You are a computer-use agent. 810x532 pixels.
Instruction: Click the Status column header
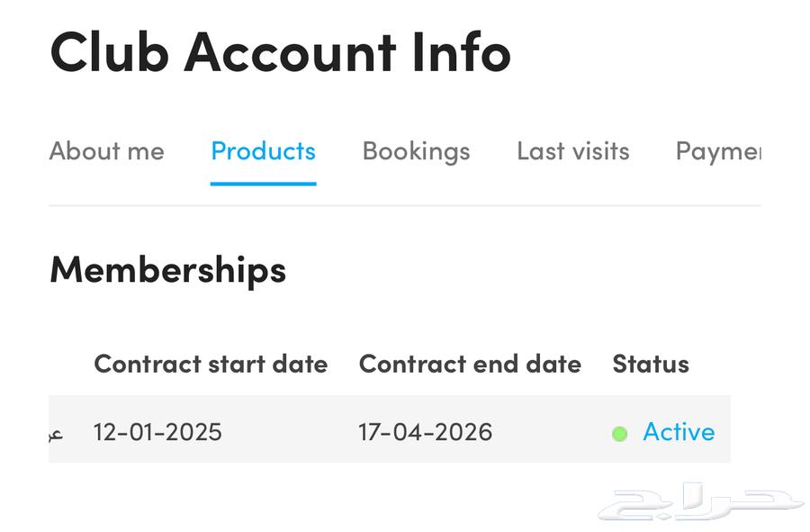click(x=651, y=364)
